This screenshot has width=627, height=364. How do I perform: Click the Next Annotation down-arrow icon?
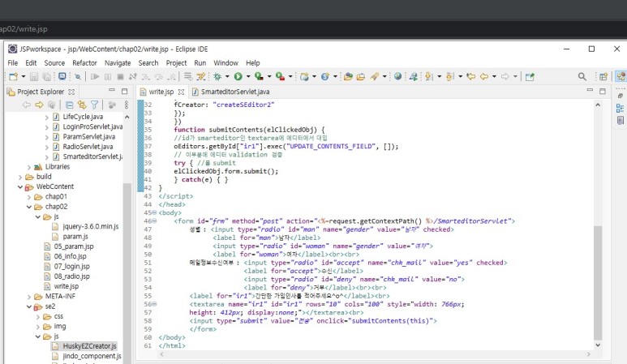tap(428, 77)
